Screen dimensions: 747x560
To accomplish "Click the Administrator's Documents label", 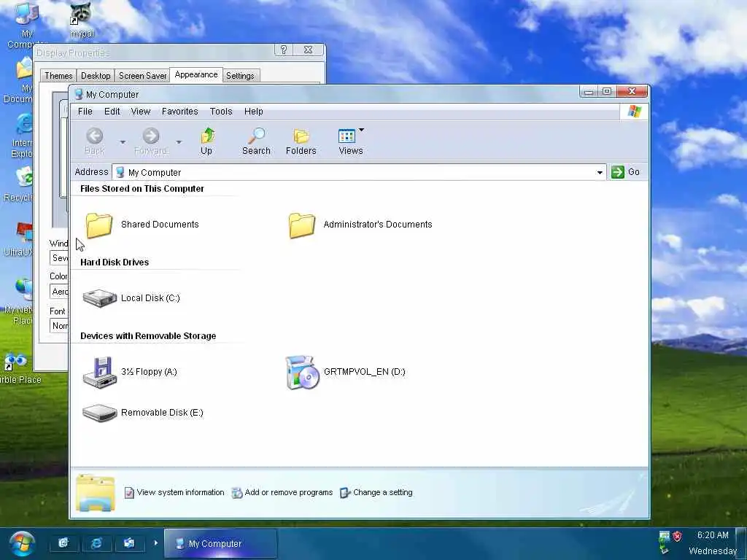I will pyautogui.click(x=378, y=225).
